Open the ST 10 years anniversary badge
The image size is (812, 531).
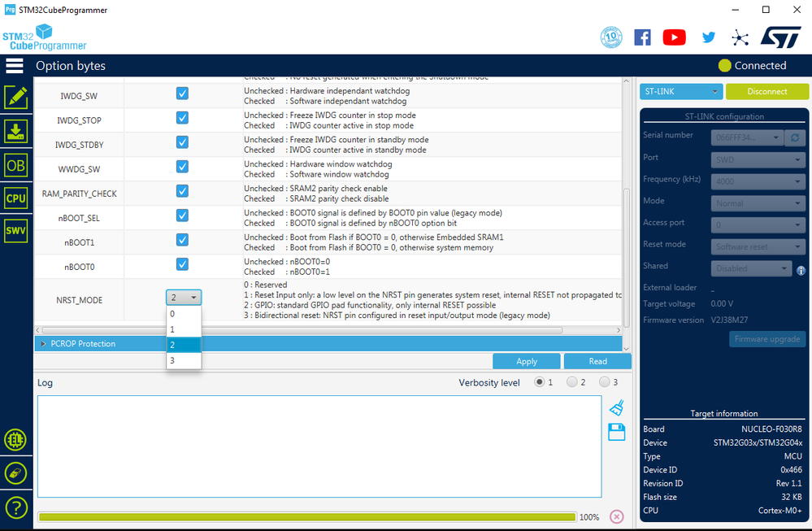[611, 37]
